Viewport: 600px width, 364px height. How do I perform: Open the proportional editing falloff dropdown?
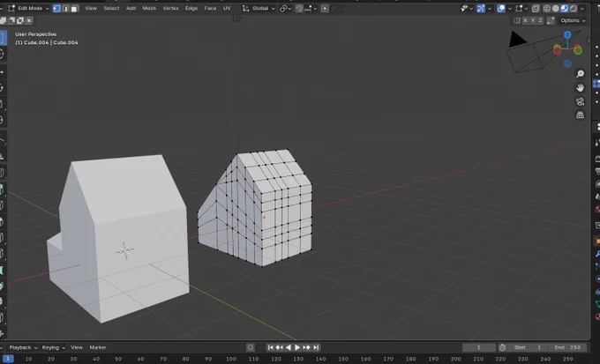(x=337, y=8)
